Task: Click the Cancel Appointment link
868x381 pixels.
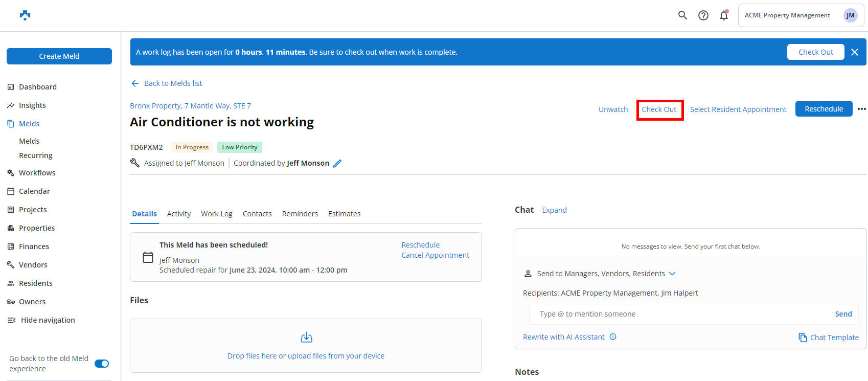Action: pyautogui.click(x=435, y=255)
